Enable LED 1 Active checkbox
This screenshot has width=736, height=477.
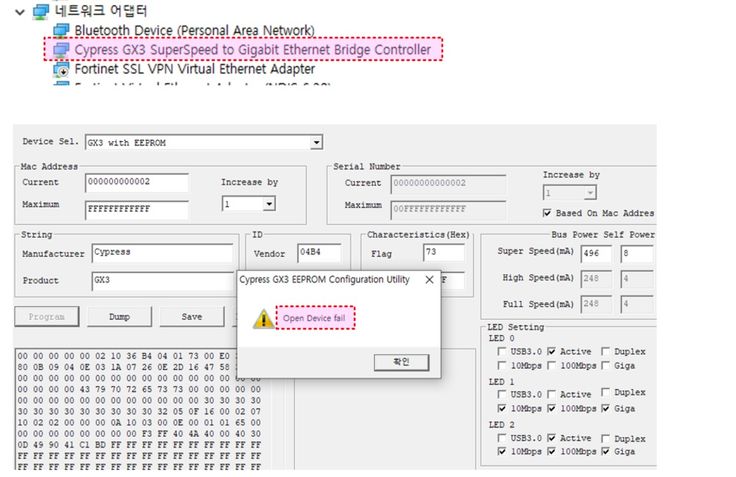click(x=552, y=394)
